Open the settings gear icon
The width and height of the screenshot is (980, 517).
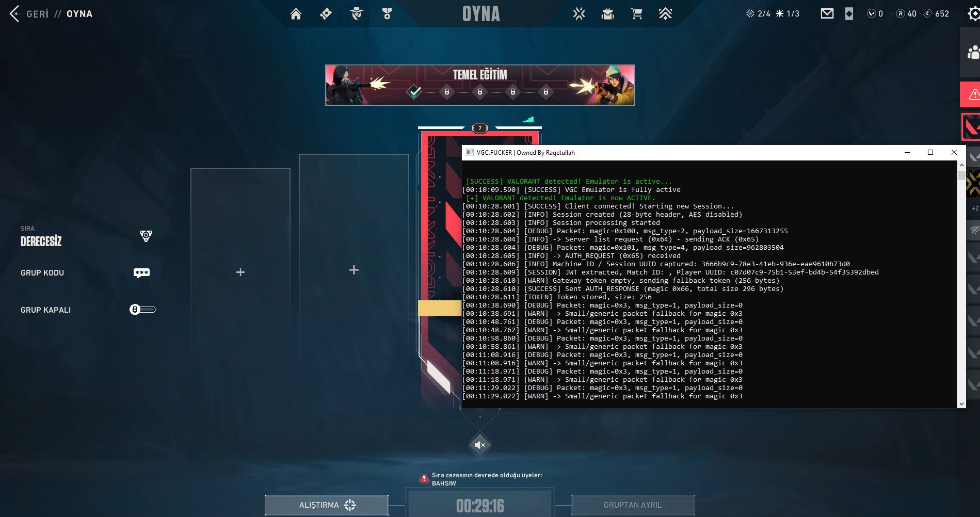coord(973,14)
